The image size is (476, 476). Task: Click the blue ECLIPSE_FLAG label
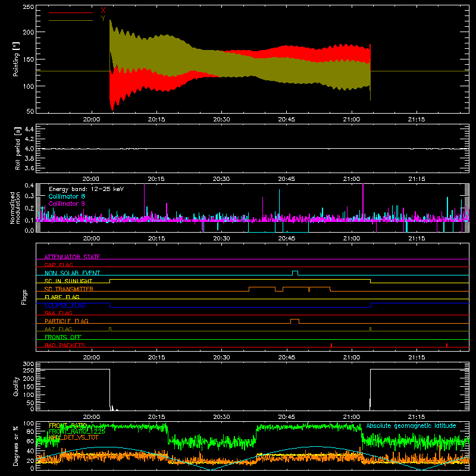(x=65, y=305)
